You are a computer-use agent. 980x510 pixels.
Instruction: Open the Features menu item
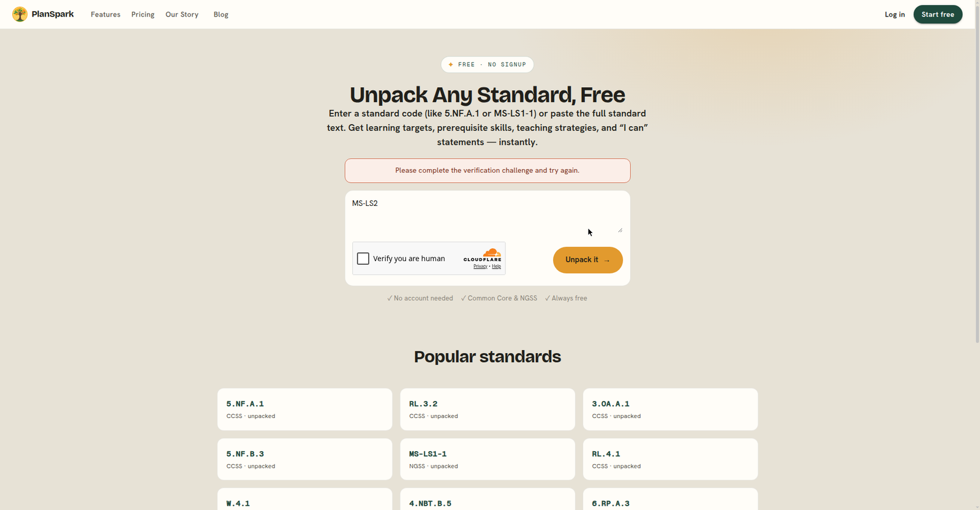point(105,14)
